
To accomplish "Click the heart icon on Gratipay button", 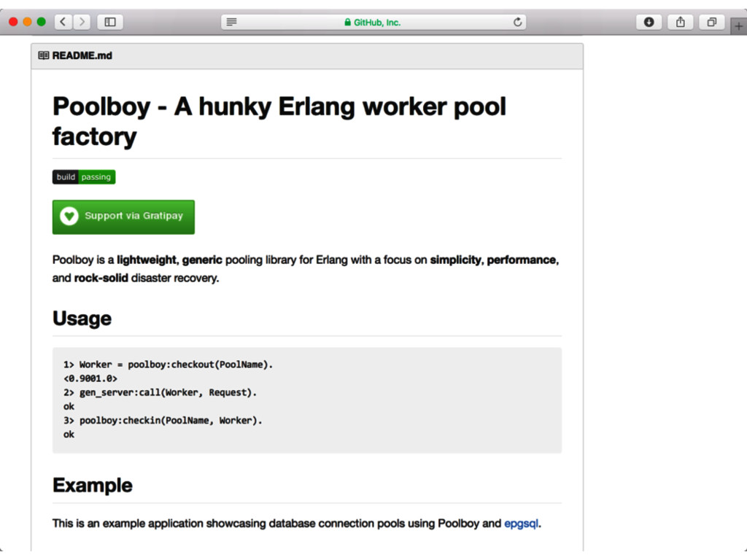I will pyautogui.click(x=69, y=216).
